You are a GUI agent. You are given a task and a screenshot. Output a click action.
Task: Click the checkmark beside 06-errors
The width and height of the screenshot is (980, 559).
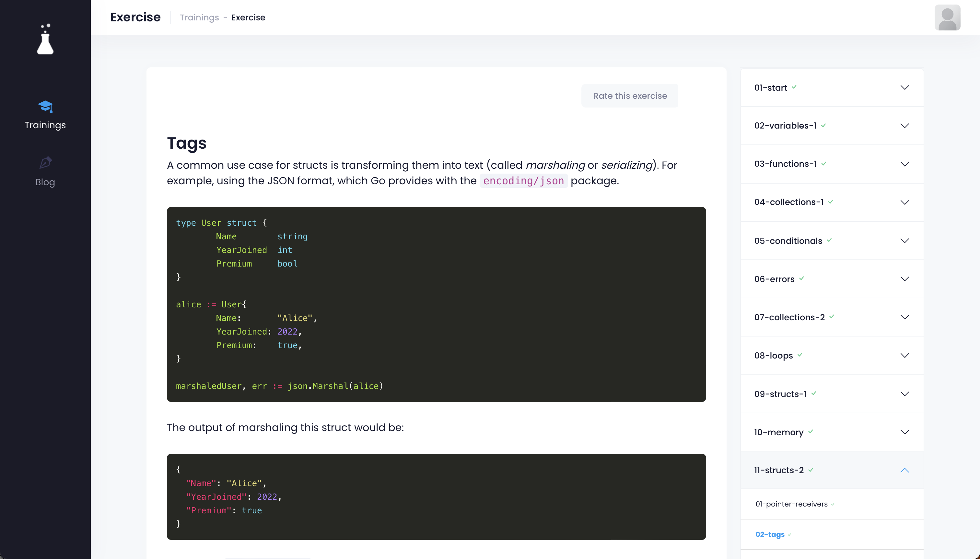(801, 279)
